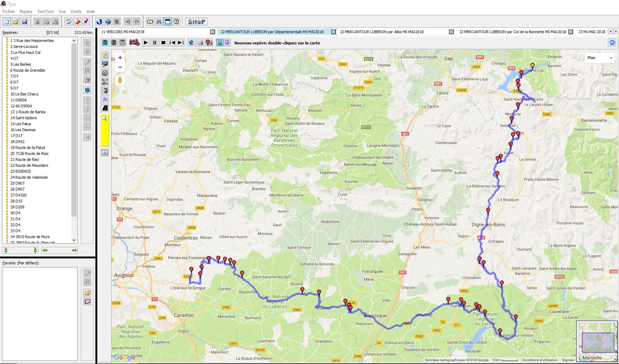
Task: Click the tab scroll right arrow
Action: pos(616,31)
